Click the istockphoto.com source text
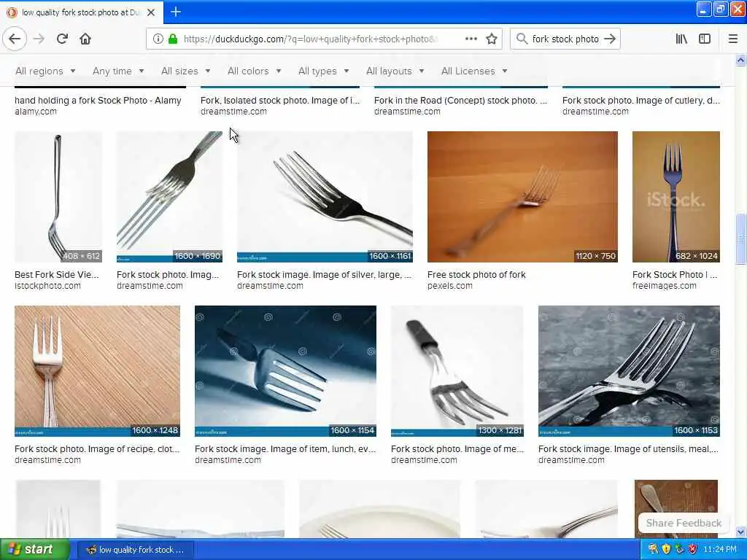This screenshot has height=560, width=747. point(47,286)
